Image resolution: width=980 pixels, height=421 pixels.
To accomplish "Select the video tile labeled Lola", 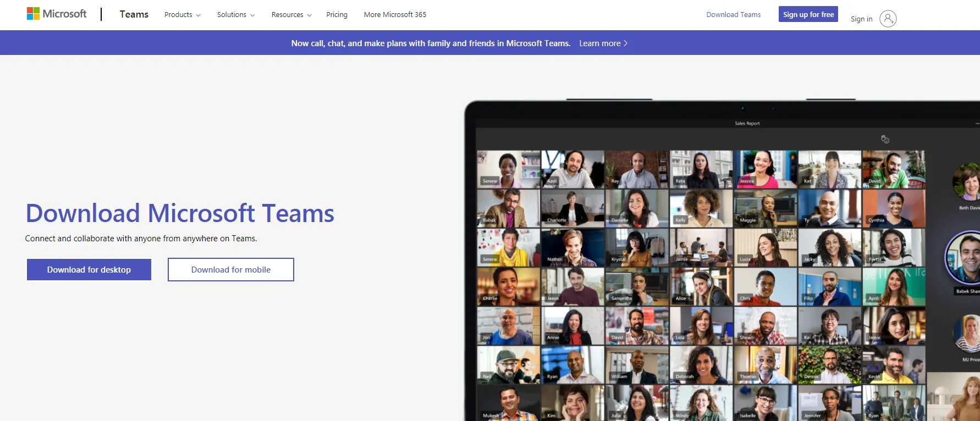I will pos(701,325).
